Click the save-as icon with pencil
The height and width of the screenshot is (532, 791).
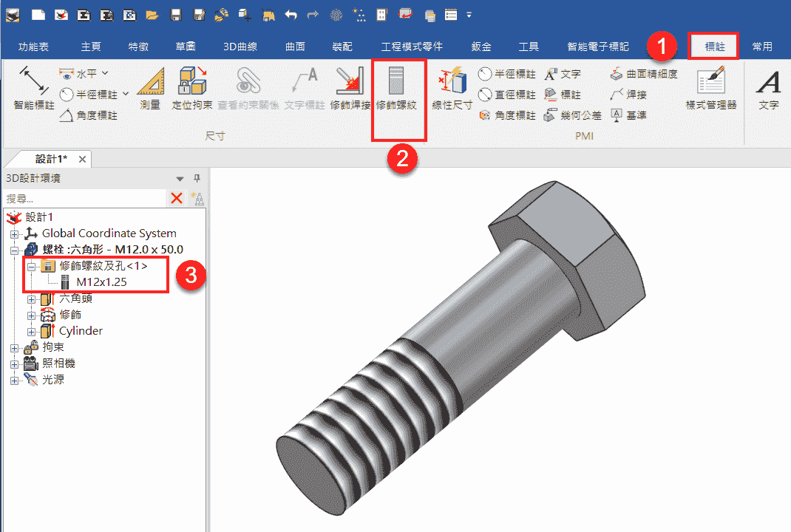pyautogui.click(x=199, y=15)
